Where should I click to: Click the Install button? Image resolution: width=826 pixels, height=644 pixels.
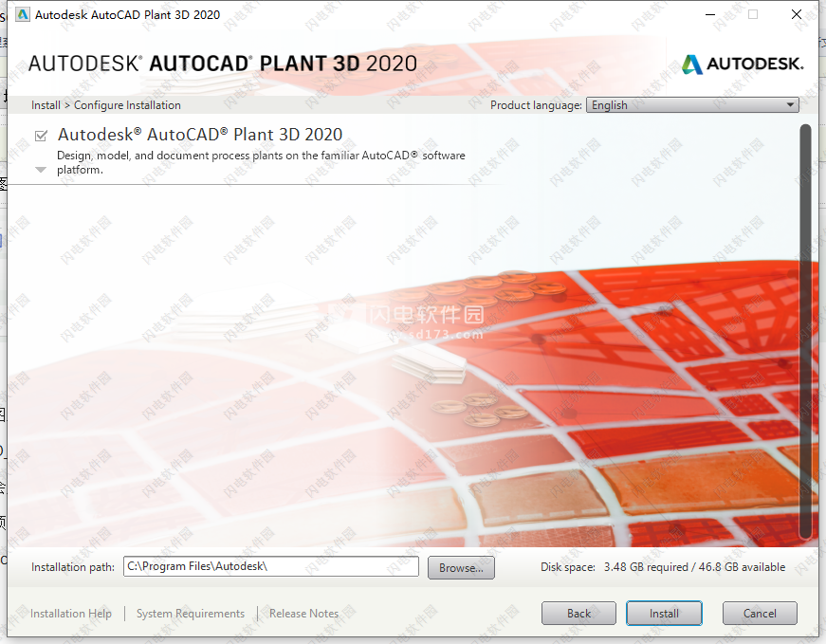tap(664, 614)
